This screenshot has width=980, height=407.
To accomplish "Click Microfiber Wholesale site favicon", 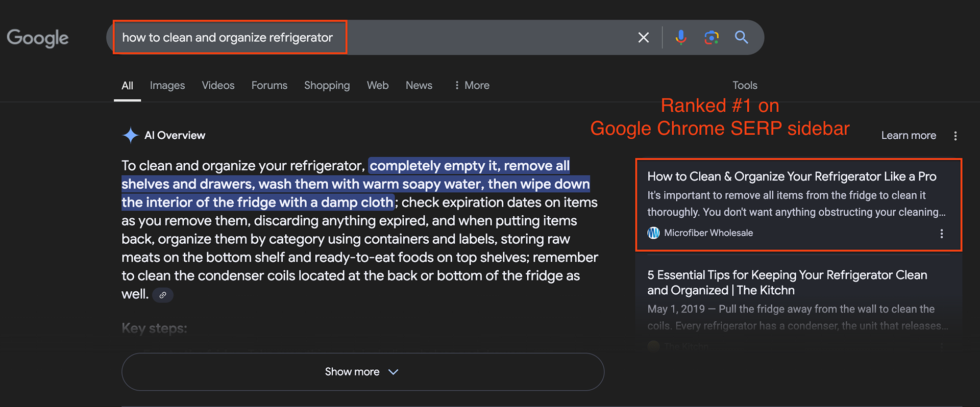I will pyautogui.click(x=653, y=233).
